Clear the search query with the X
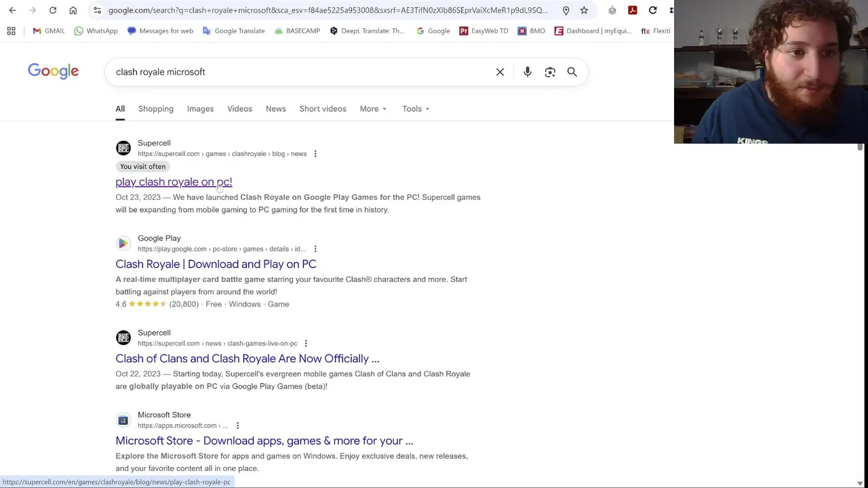The width and height of the screenshot is (868, 488). click(500, 72)
